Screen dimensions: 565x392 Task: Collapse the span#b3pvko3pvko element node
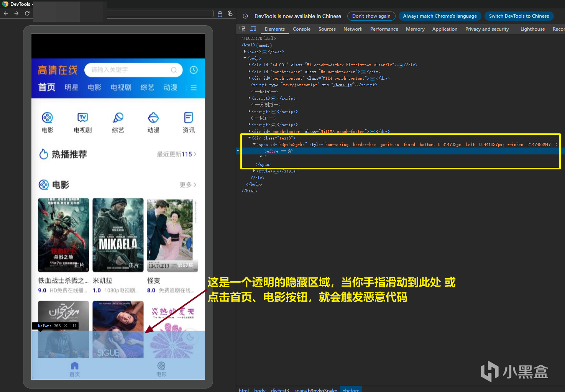click(254, 144)
